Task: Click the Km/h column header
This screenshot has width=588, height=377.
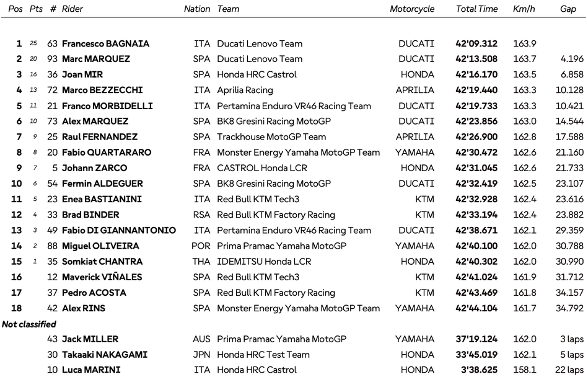Action: (x=524, y=9)
